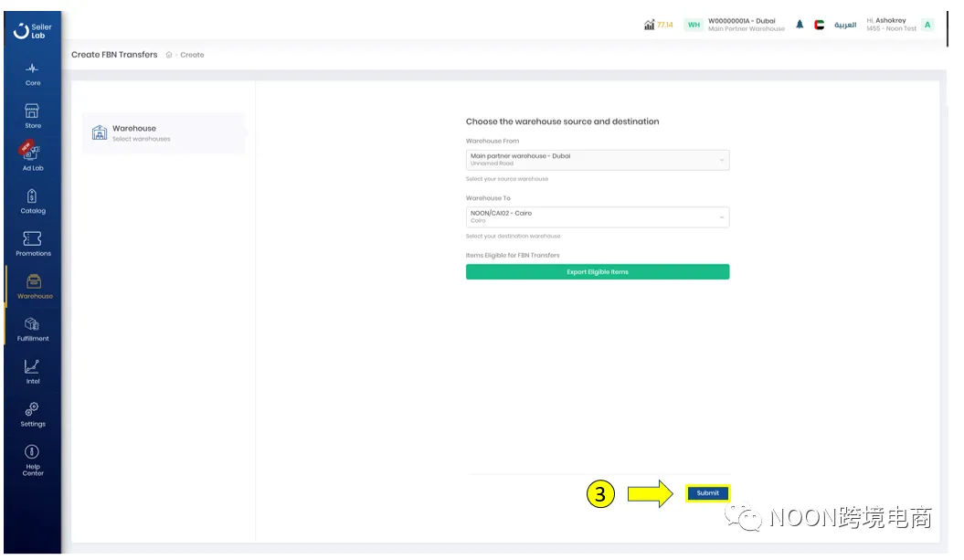Open Core section in sidebar
This screenshot has width=964, height=560.
point(33,73)
